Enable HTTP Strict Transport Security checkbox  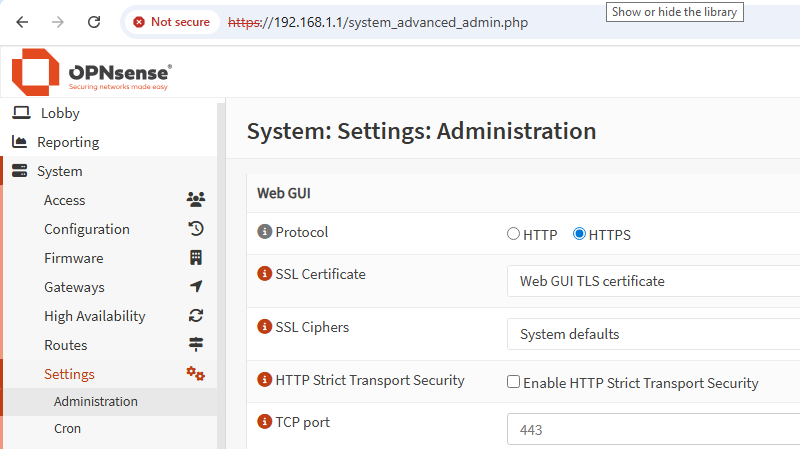click(x=513, y=382)
